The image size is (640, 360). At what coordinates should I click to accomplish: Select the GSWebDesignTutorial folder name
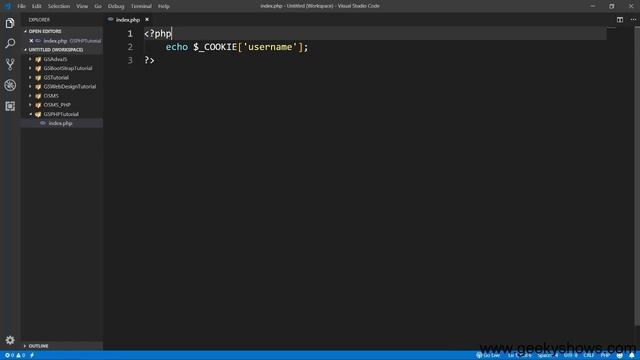coord(70,87)
